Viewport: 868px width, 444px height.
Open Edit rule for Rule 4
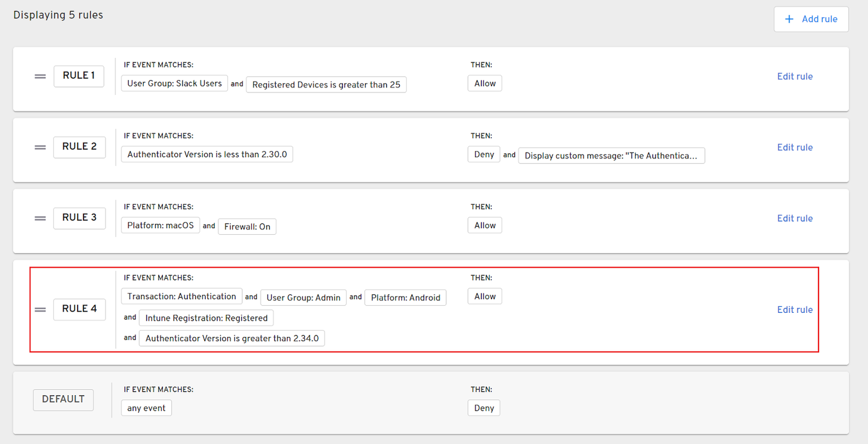[795, 309]
